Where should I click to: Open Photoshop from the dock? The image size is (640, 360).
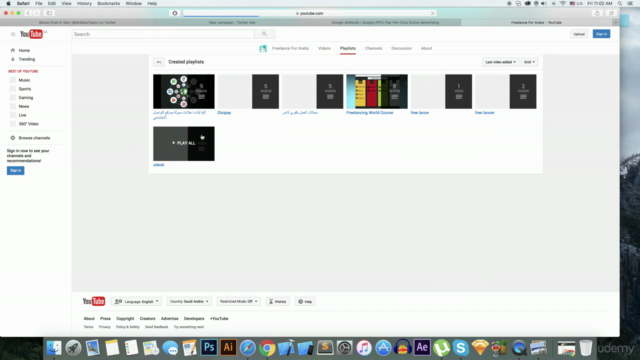209,348
